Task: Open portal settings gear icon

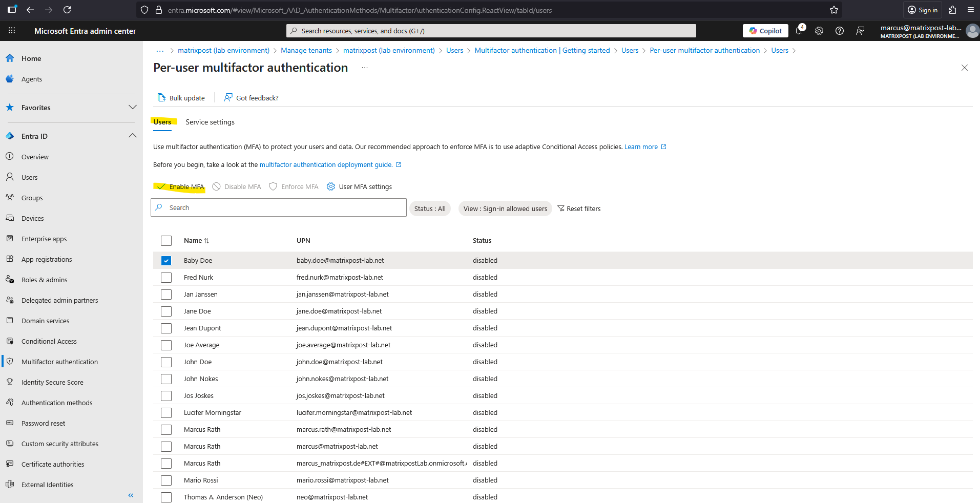Action: pos(819,31)
